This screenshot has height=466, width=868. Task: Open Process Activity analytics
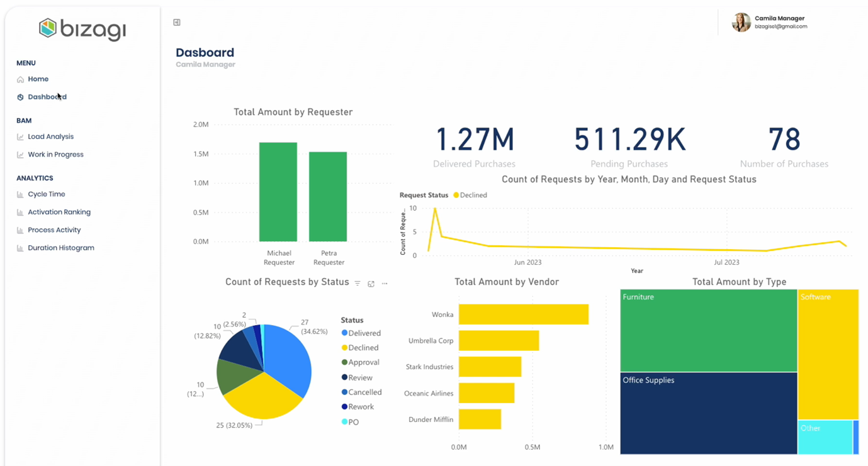click(x=54, y=230)
